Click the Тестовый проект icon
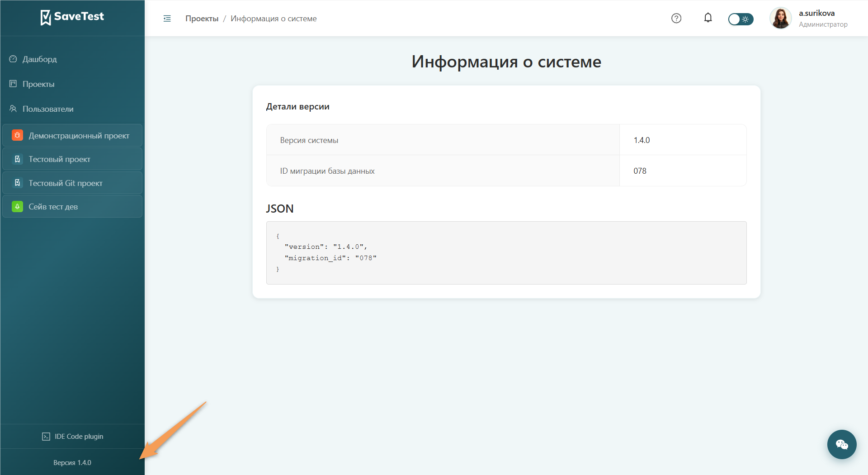The height and width of the screenshot is (475, 868). [17, 159]
